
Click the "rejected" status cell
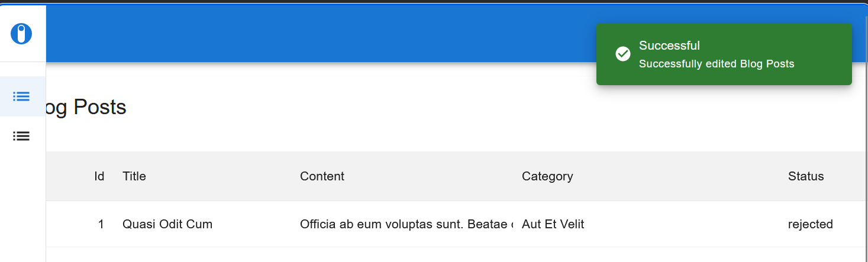811,224
